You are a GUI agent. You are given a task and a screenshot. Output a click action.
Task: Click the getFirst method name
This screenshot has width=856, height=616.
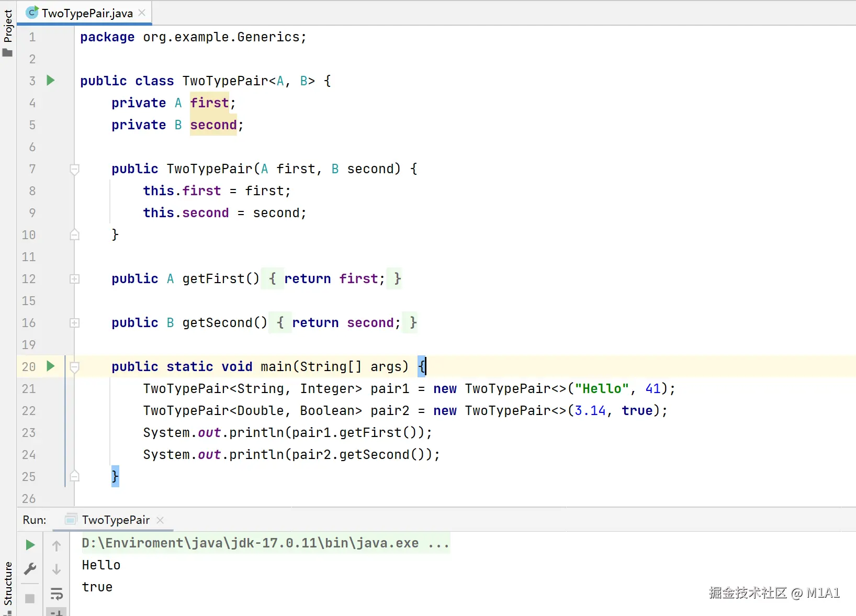click(x=213, y=279)
